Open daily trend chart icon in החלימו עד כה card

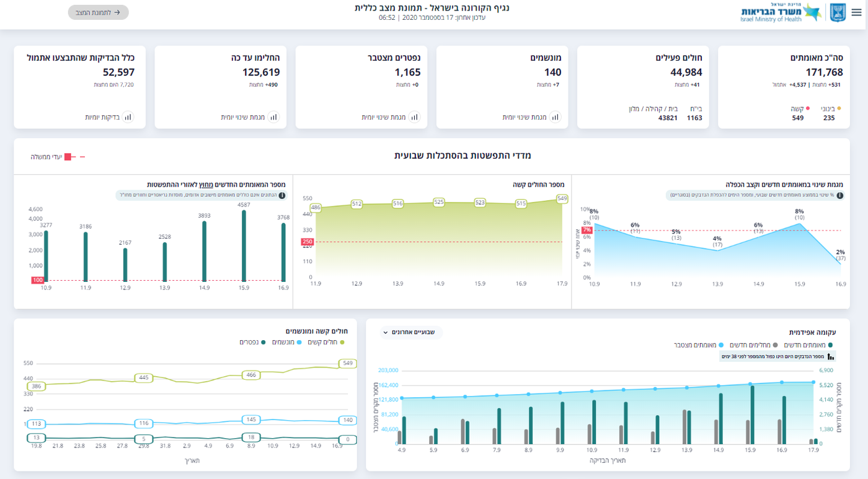tap(273, 116)
